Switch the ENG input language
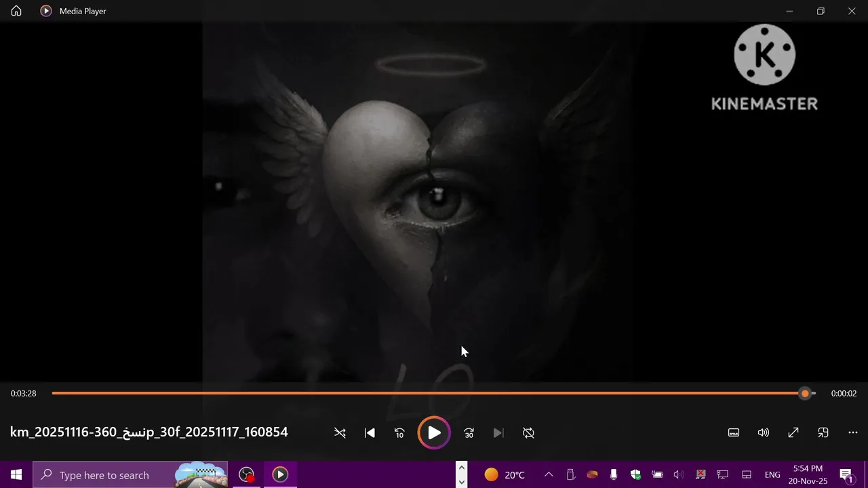Viewport: 868px width, 488px height. [772, 474]
